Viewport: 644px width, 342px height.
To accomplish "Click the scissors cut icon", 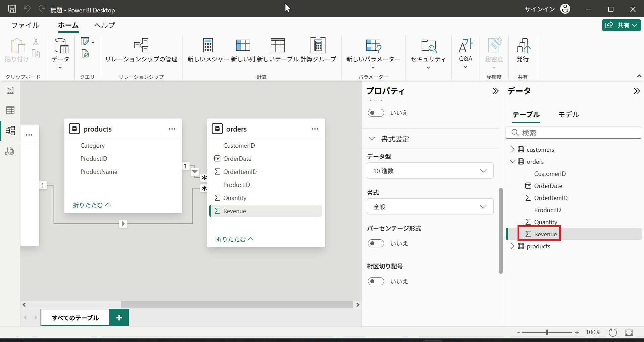I will 36,41.
